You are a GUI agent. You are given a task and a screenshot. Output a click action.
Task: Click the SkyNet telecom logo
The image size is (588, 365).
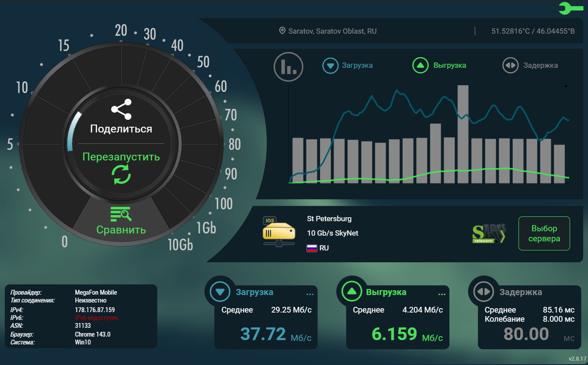(489, 234)
